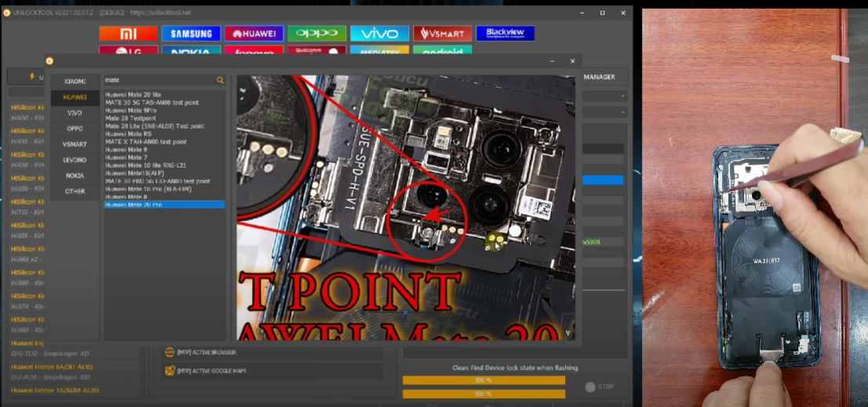Select highlighted 'Huawei Mate 20 Pro' entry
Image resolution: width=868 pixels, height=407 pixels.
point(164,205)
